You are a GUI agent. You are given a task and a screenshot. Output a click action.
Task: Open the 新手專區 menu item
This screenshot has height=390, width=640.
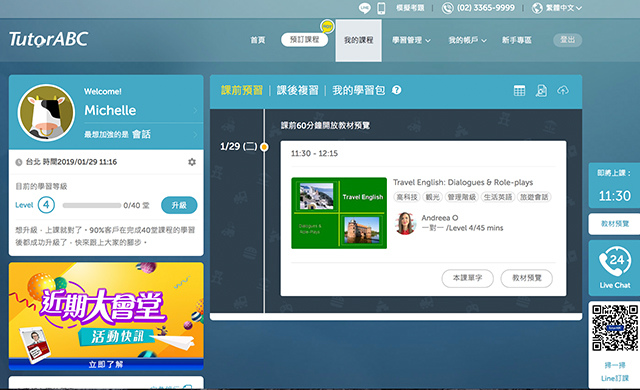coord(516,40)
